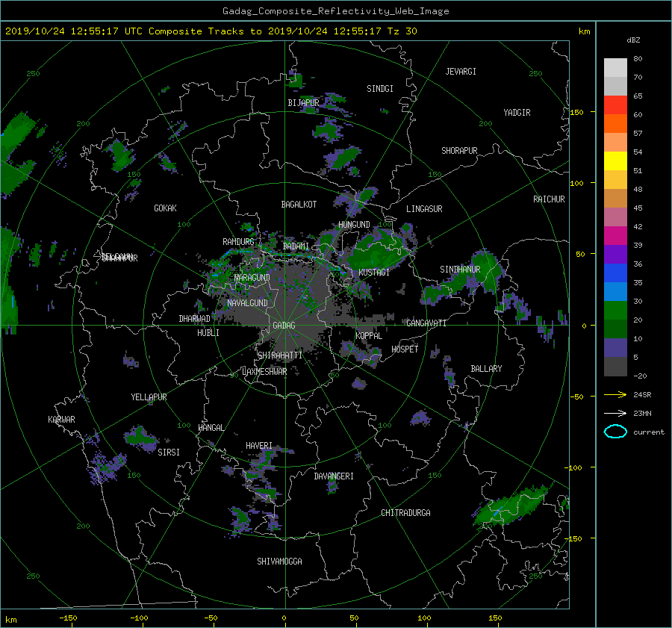Select the yellow 51 dBZ legend swatch
Image resolution: width=672 pixels, height=628 pixels.
click(x=615, y=161)
